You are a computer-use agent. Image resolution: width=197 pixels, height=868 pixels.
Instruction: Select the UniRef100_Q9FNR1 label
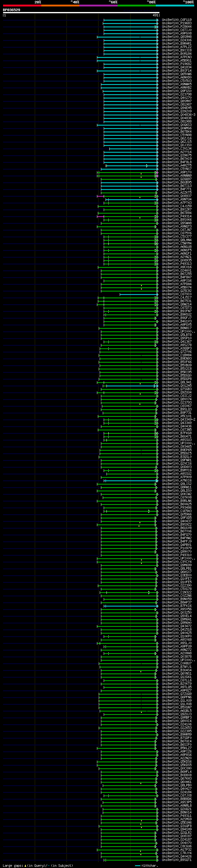(x=177, y=460)
